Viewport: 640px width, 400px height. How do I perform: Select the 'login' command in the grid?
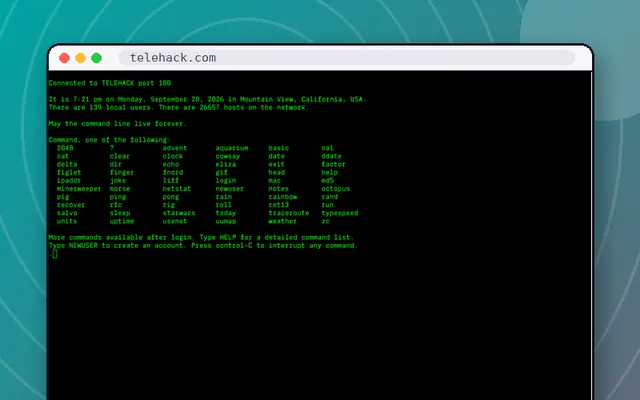[226, 180]
